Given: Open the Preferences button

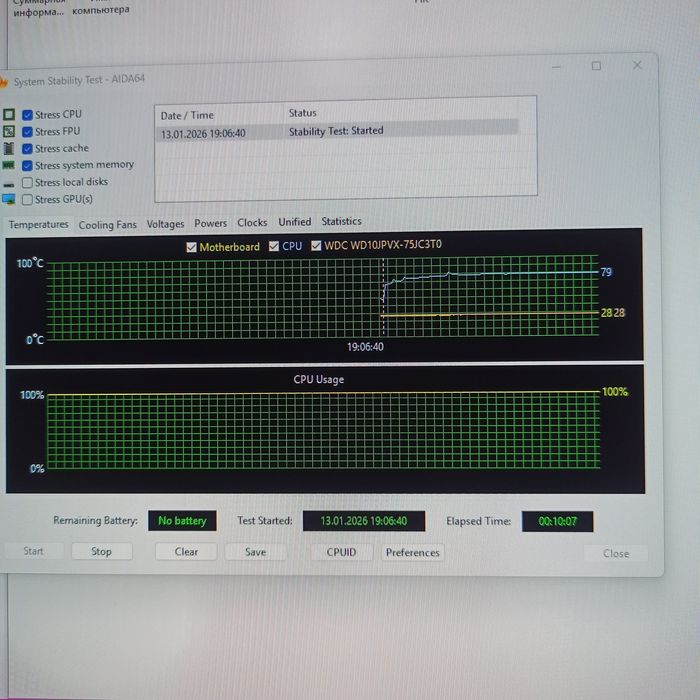Looking at the screenshot, I should click(412, 553).
